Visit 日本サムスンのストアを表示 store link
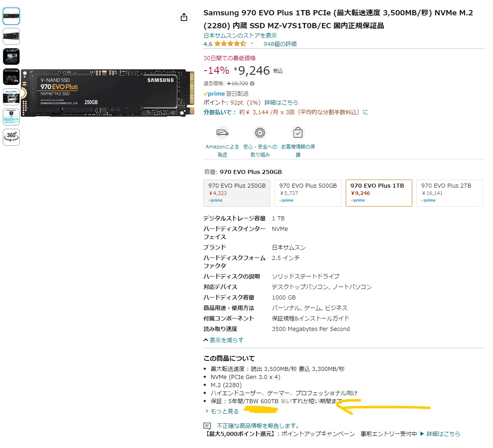493x448 pixels. (x=240, y=36)
